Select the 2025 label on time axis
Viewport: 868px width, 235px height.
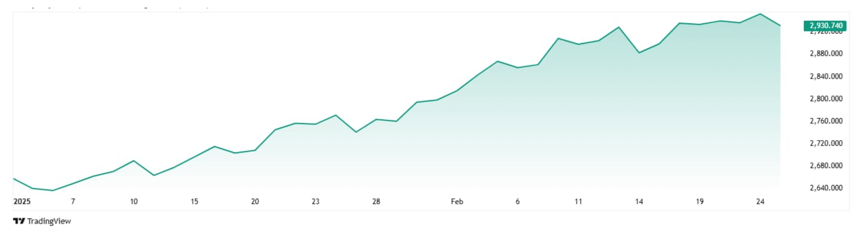(22, 202)
